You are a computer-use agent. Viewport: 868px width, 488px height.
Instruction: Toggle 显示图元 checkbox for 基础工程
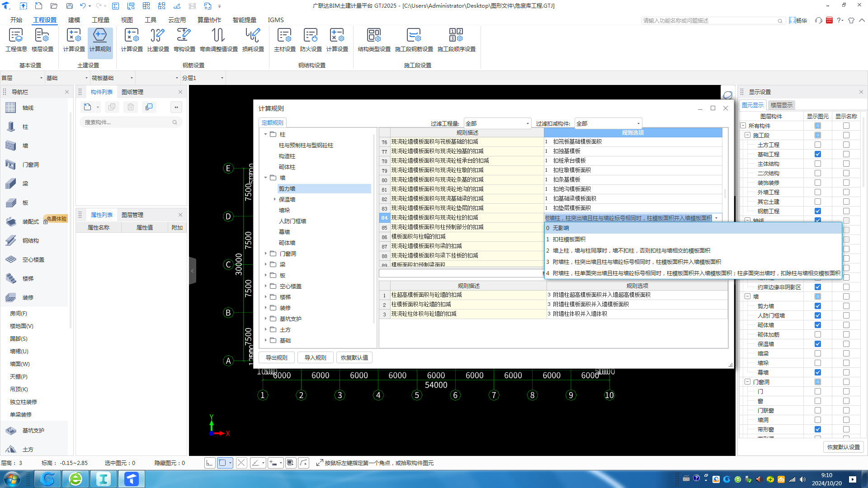coord(817,154)
